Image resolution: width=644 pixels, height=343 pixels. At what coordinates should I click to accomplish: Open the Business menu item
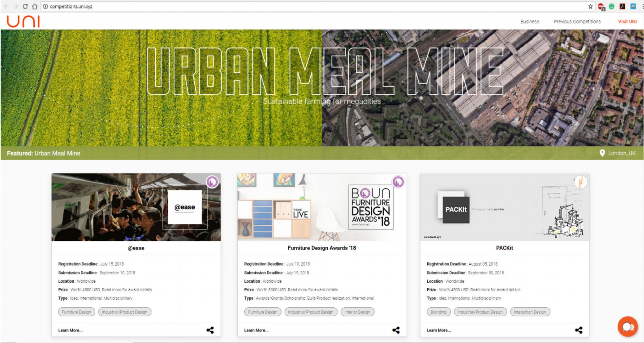[530, 21]
